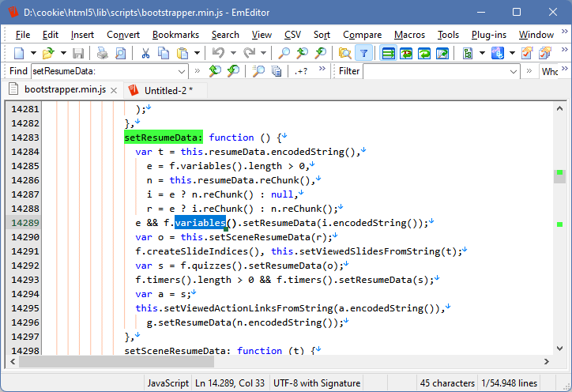Toggle the No Wrap button
This screenshot has height=392, width=572.
(388, 53)
